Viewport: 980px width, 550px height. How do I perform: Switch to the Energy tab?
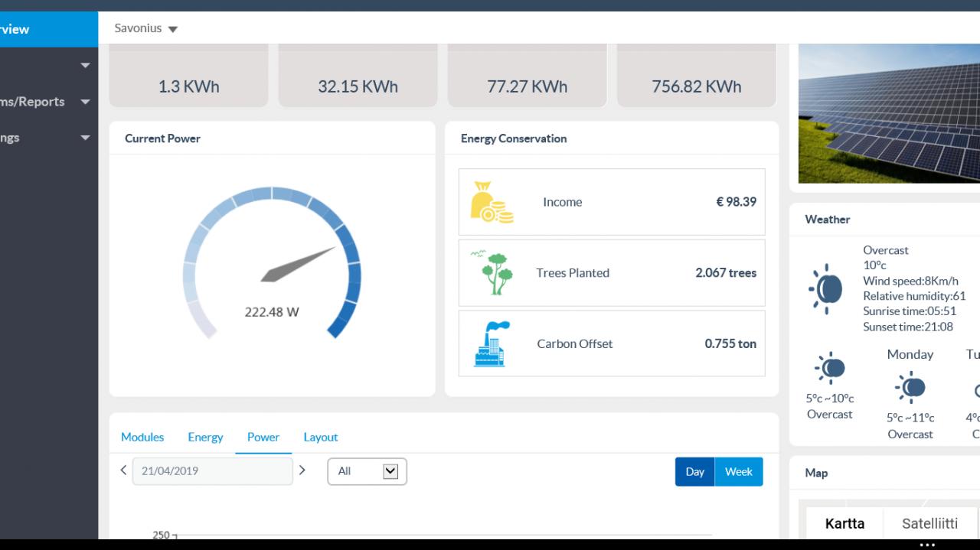(x=205, y=437)
